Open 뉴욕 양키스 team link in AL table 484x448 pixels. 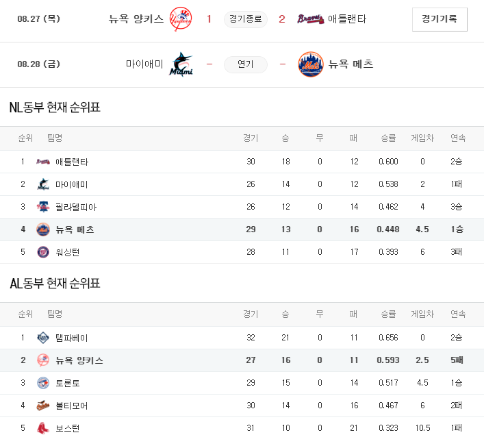[x=79, y=360]
